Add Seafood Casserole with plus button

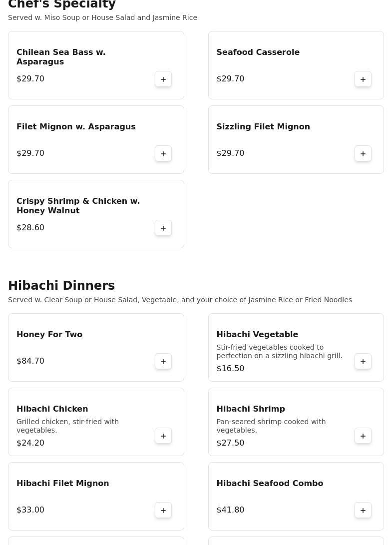363,79
